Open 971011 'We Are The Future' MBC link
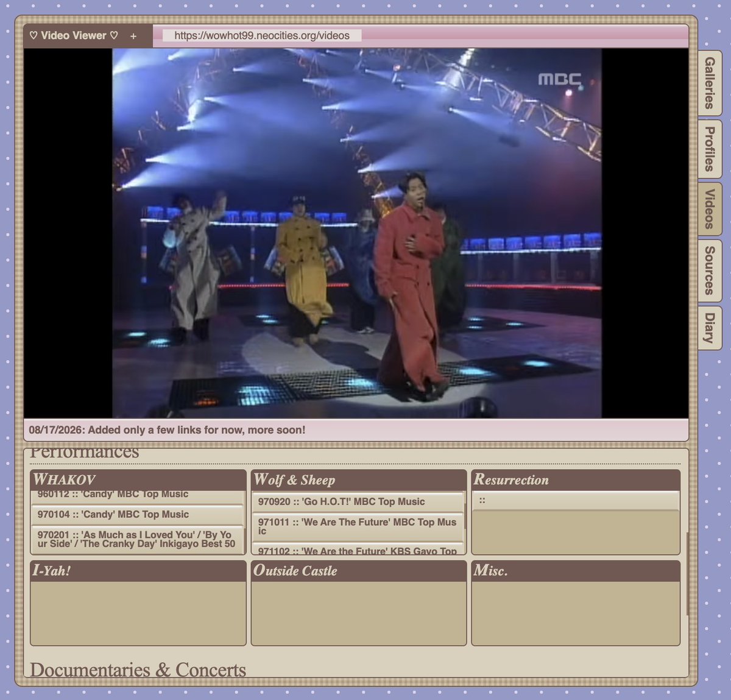Viewport: 731px width, 700px height. click(358, 526)
